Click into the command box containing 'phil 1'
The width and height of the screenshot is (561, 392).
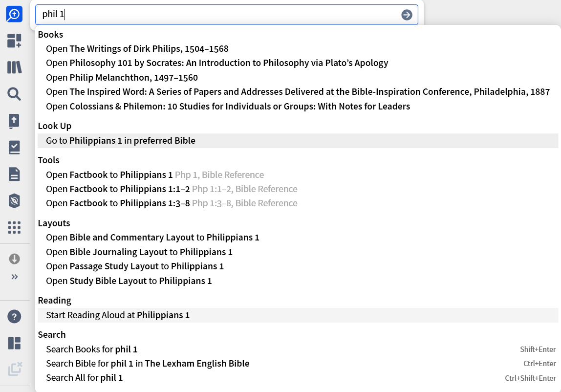coord(226,15)
